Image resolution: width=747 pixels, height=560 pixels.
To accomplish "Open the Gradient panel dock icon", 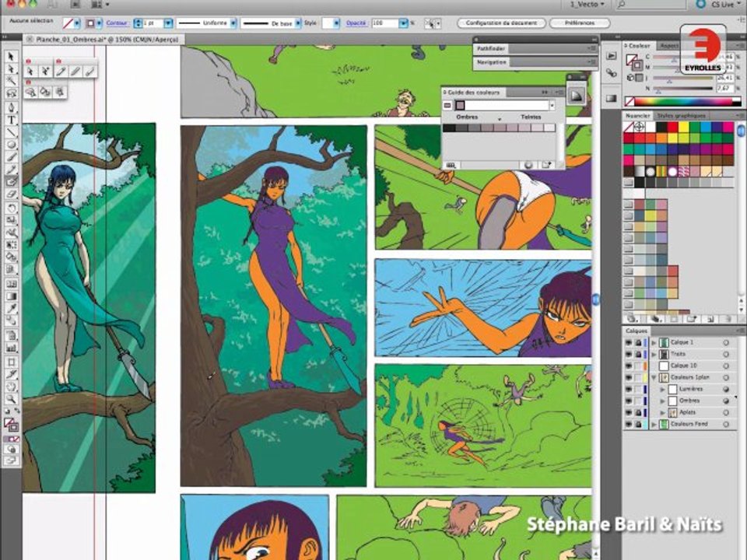I will click(x=612, y=99).
